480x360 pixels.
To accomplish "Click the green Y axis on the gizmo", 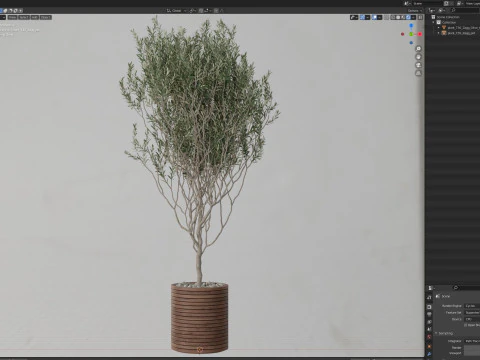I will (x=411, y=34).
